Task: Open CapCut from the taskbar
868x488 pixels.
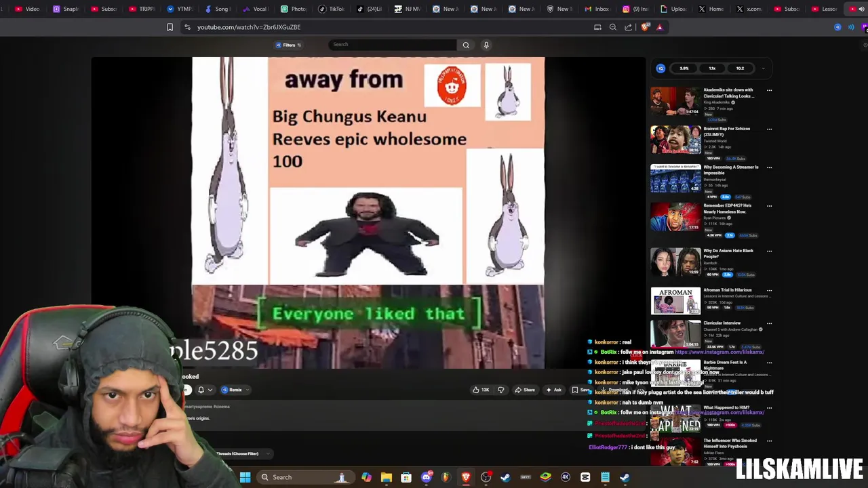Action: click(585, 477)
